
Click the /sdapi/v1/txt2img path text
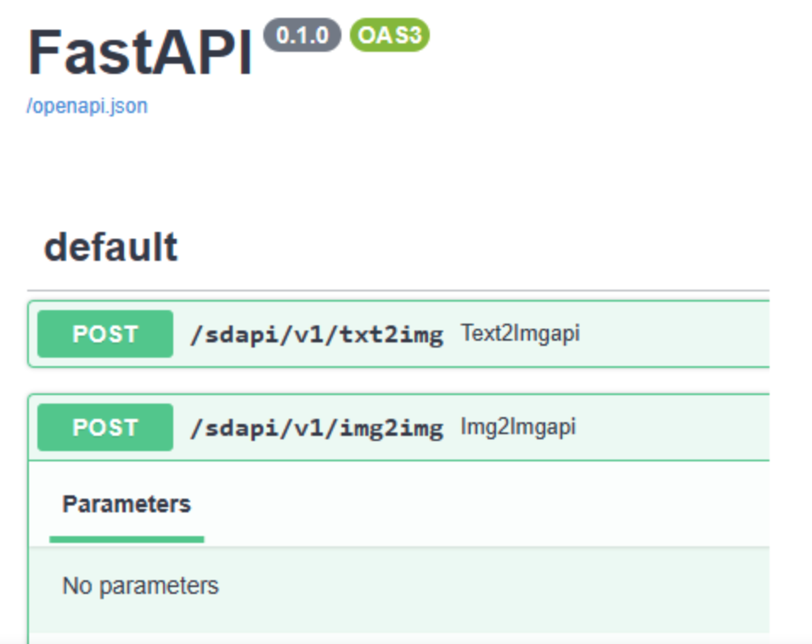pos(317,334)
